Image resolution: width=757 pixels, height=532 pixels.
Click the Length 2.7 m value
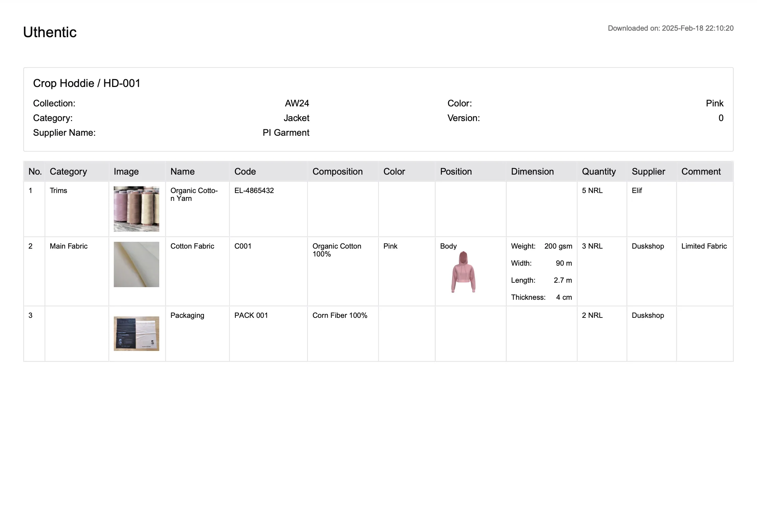click(x=563, y=280)
